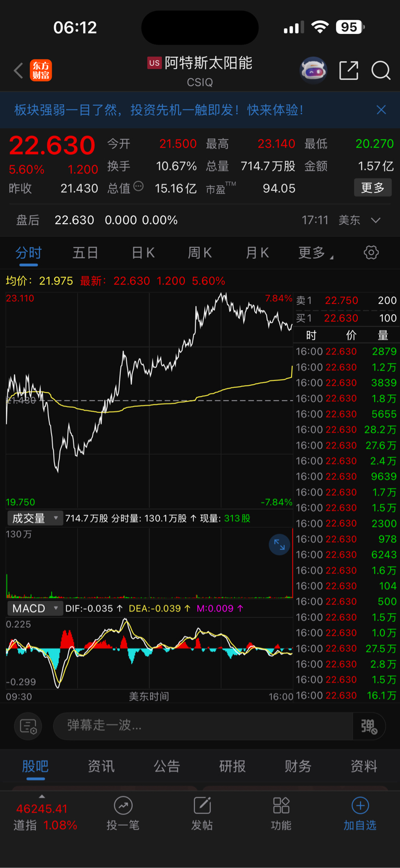Open the danmaku list settings icon
Screen dimensions: 400x868
click(28, 726)
